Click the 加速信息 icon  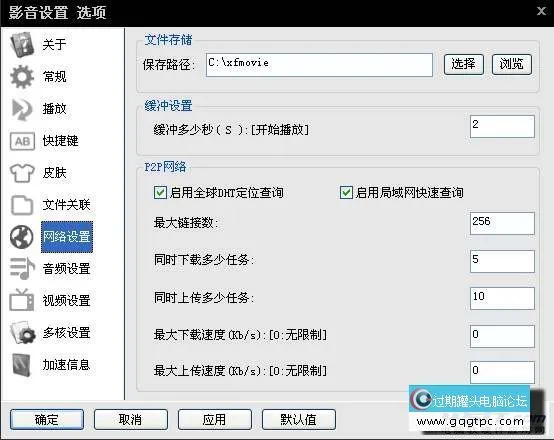point(22,365)
